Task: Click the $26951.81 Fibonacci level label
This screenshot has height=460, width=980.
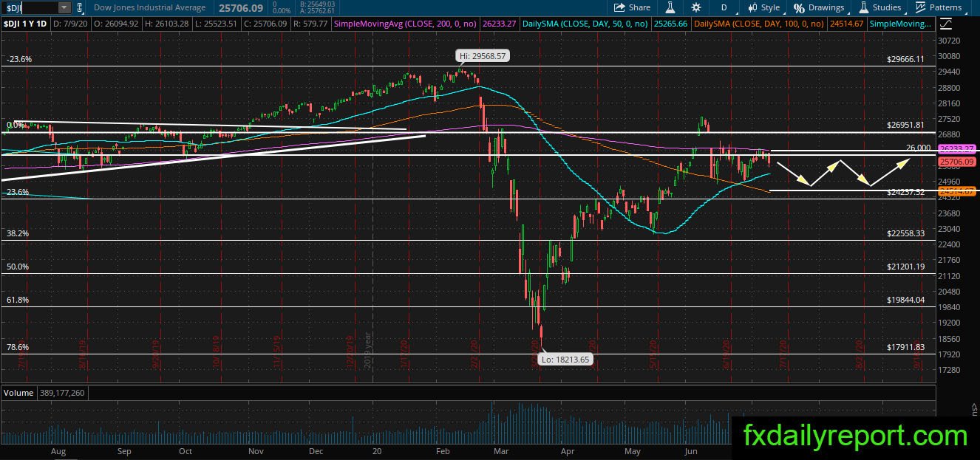Action: 905,126
